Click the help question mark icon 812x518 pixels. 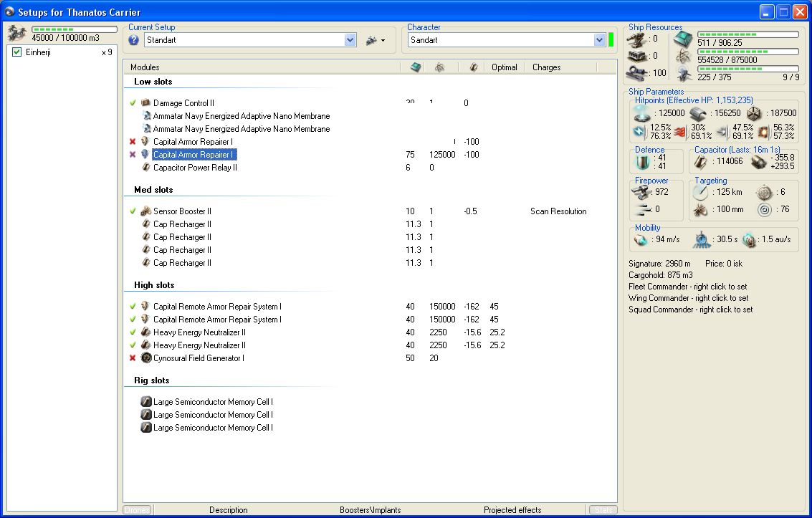point(133,40)
